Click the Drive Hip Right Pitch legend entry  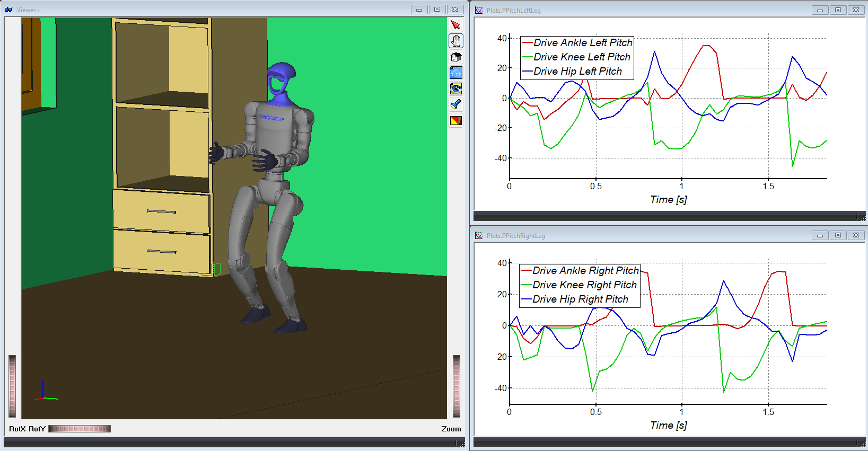coord(575,299)
